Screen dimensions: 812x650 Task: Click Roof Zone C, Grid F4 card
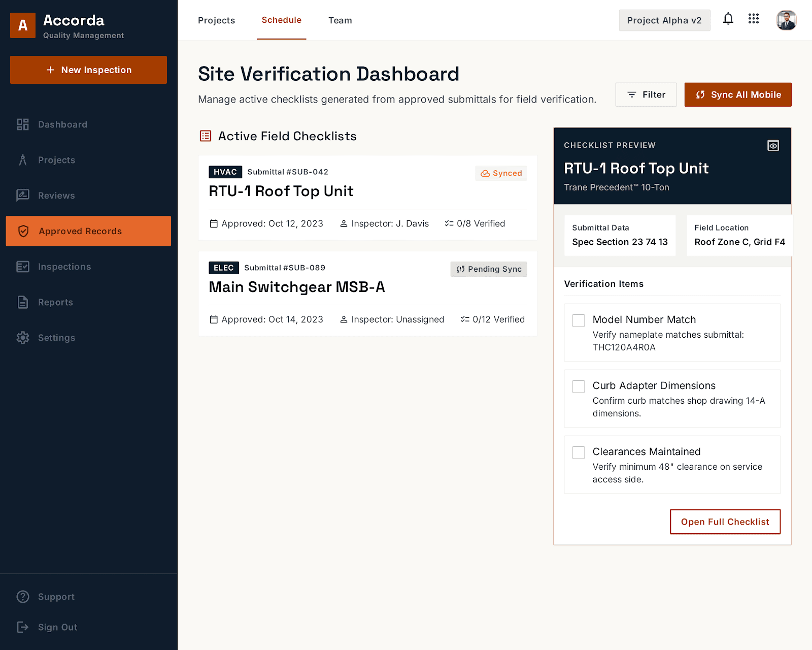click(x=739, y=236)
